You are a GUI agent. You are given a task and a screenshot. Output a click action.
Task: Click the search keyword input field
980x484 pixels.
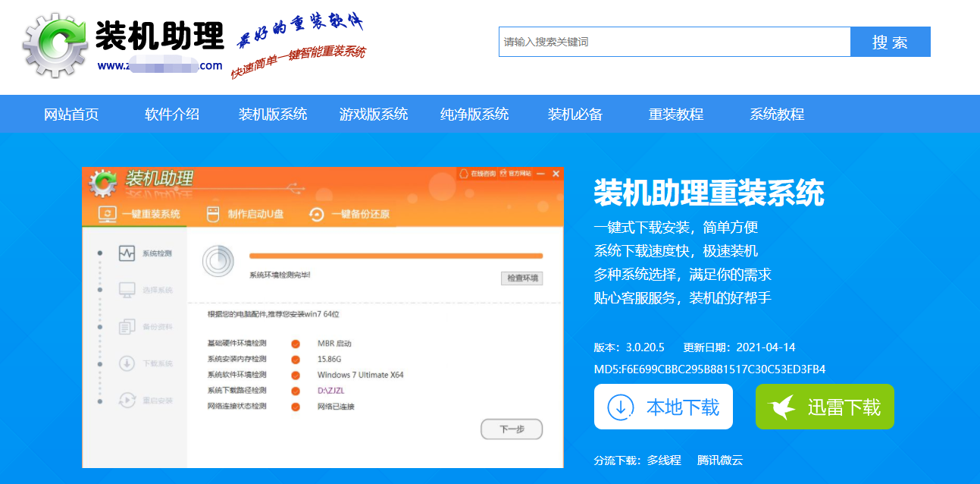pyautogui.click(x=674, y=42)
